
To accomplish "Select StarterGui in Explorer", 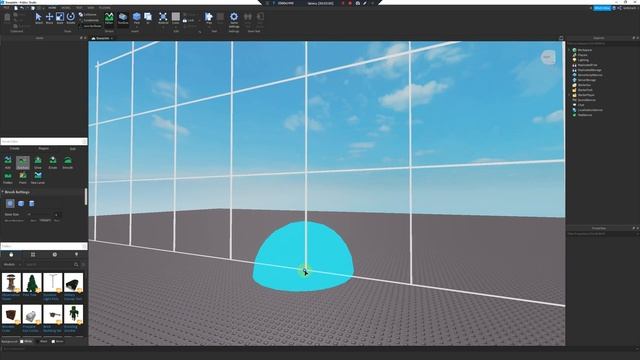I will pyautogui.click(x=584, y=85).
